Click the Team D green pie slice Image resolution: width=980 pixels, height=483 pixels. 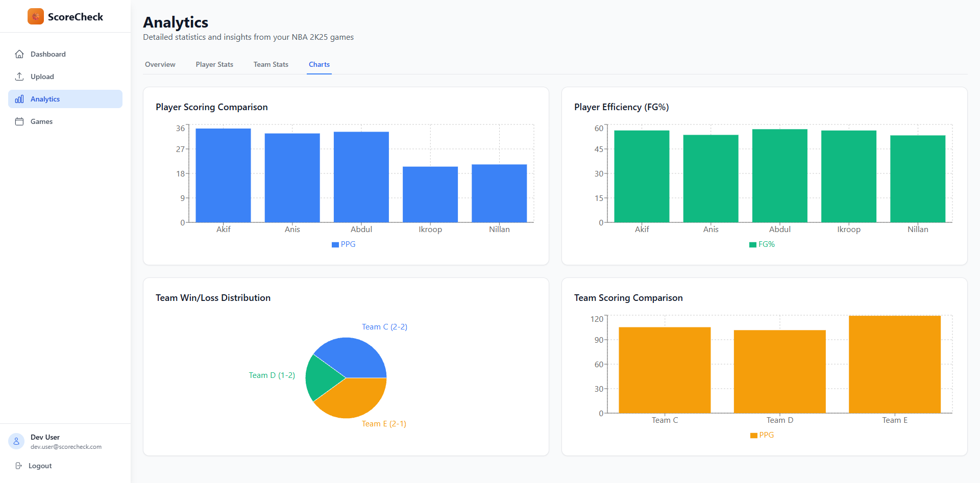(x=322, y=378)
